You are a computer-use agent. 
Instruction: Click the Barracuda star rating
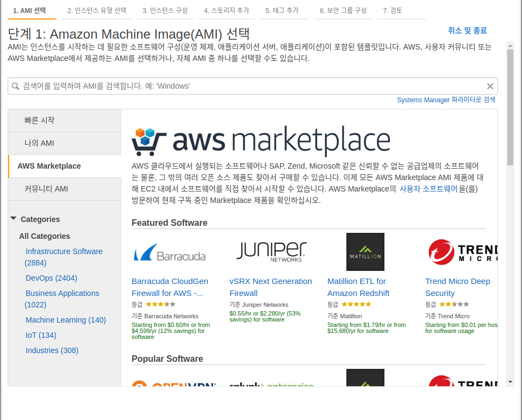pyautogui.click(x=160, y=304)
